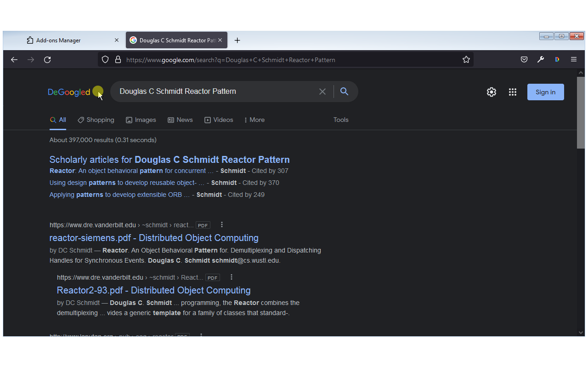Screen dimensions: 588x368
Task: Open the tracking protection shield icon
Action: (x=105, y=60)
